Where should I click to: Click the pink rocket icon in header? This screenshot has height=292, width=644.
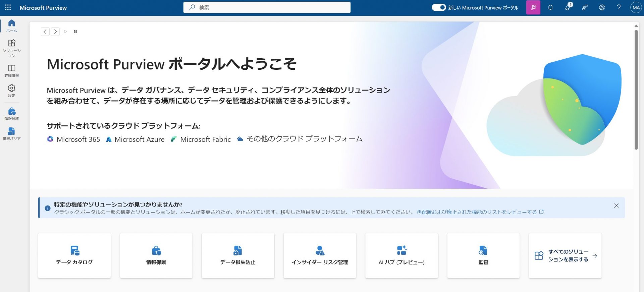pyautogui.click(x=533, y=7)
